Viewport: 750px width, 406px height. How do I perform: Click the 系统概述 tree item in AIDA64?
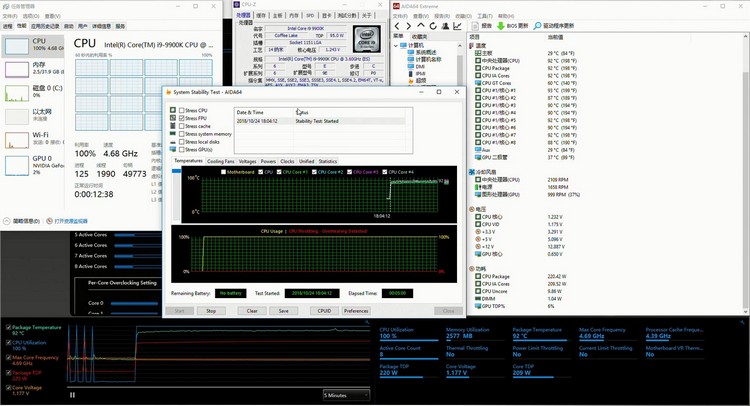click(x=422, y=52)
